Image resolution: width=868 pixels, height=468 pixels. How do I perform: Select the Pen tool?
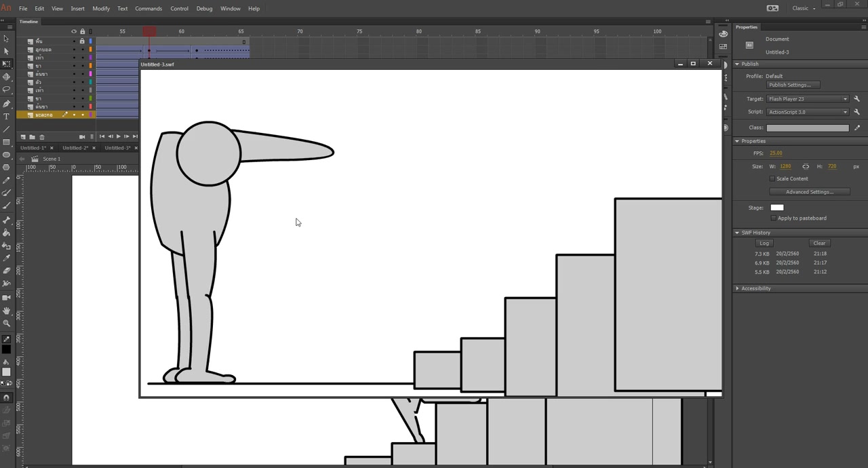(x=6, y=103)
